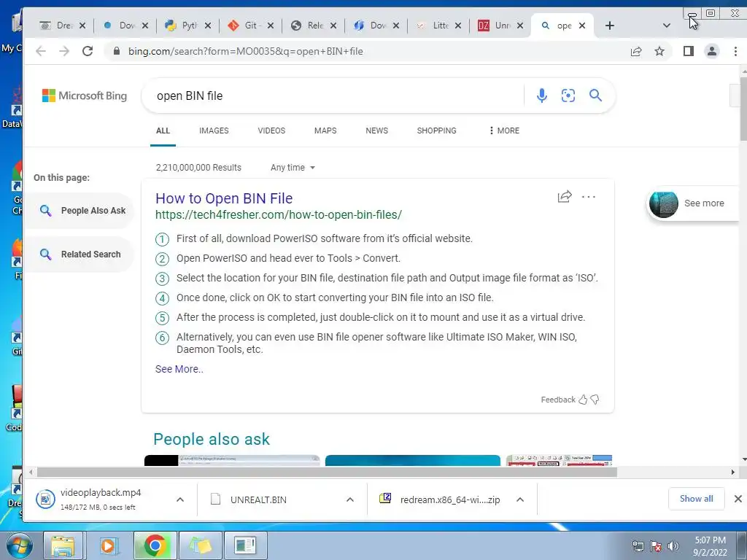Click Show all downloads button

point(696,499)
